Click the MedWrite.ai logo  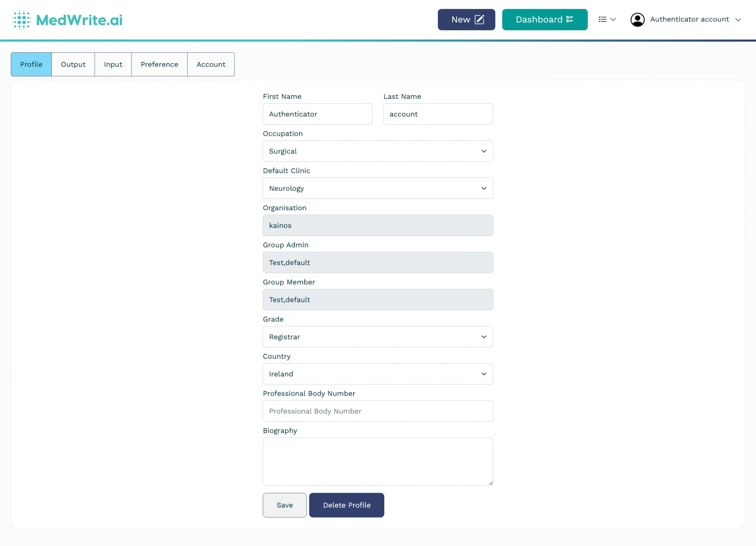pyautogui.click(x=67, y=20)
